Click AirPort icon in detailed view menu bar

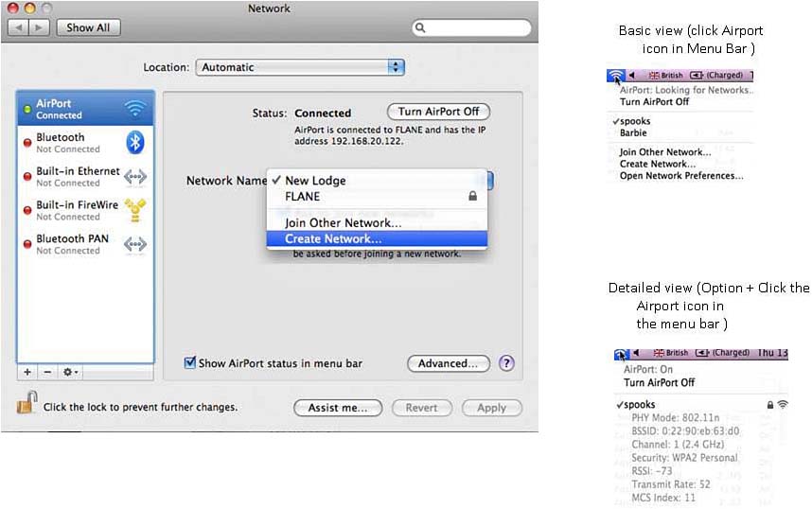(x=621, y=354)
